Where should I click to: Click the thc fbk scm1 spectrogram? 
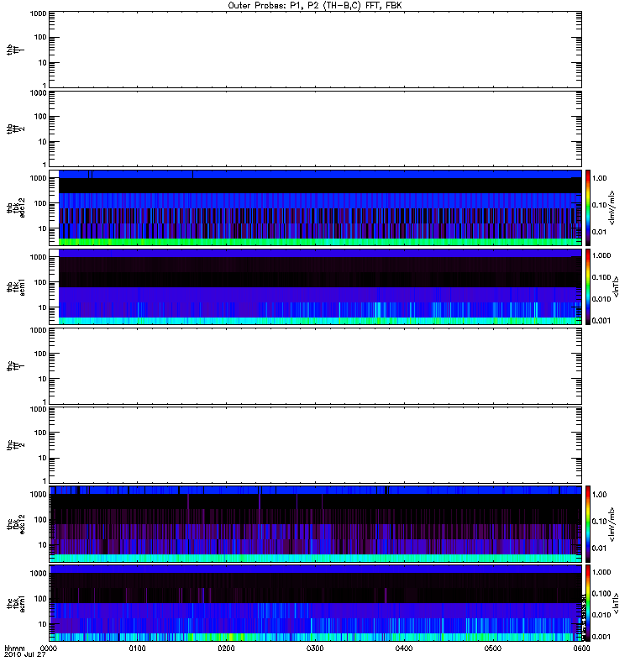click(x=315, y=603)
